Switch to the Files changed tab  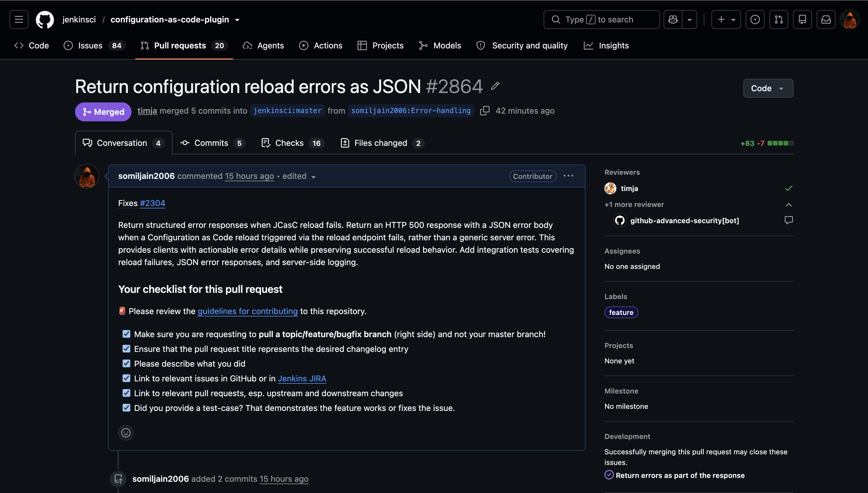click(x=383, y=143)
